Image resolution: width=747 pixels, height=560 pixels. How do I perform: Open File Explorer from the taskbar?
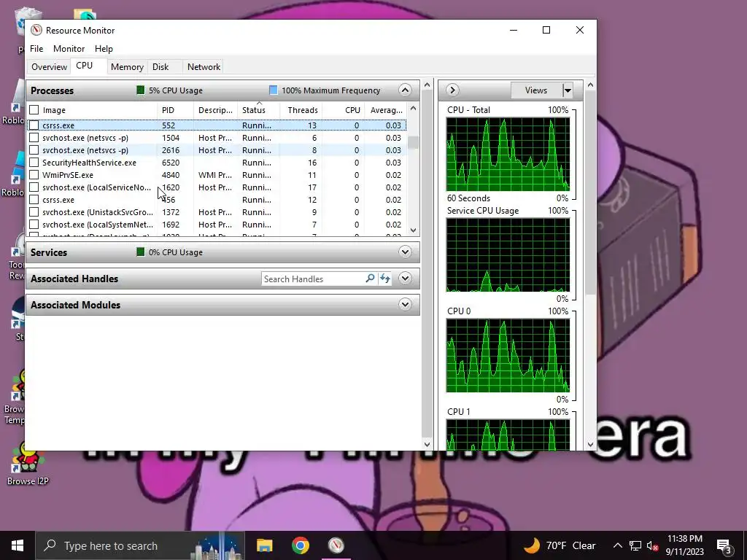pyautogui.click(x=264, y=545)
